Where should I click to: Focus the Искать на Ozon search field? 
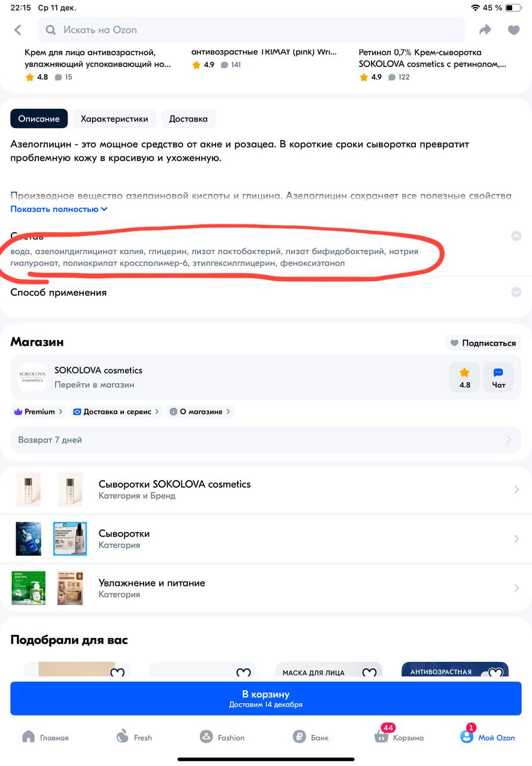(x=251, y=30)
